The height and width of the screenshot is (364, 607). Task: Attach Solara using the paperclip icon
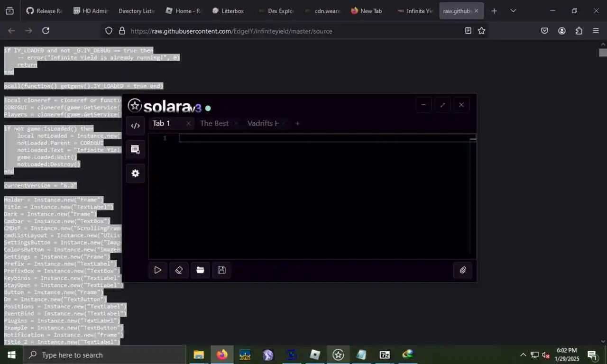(x=463, y=270)
